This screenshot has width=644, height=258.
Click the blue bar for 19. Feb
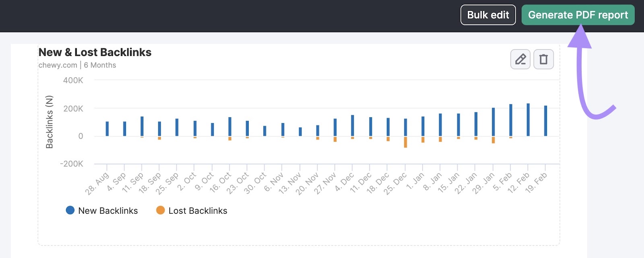[x=545, y=121]
